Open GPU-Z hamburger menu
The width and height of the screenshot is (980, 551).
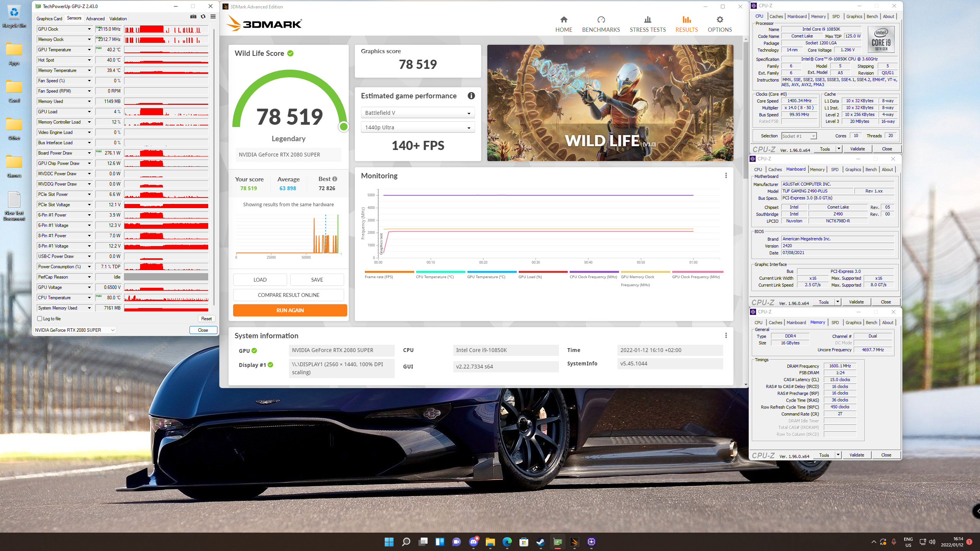click(213, 17)
